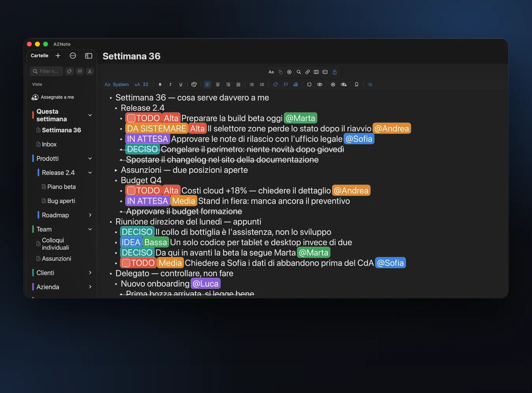Screen dimensions: 532x393
Task: Open the System font selector
Action: [117, 85]
